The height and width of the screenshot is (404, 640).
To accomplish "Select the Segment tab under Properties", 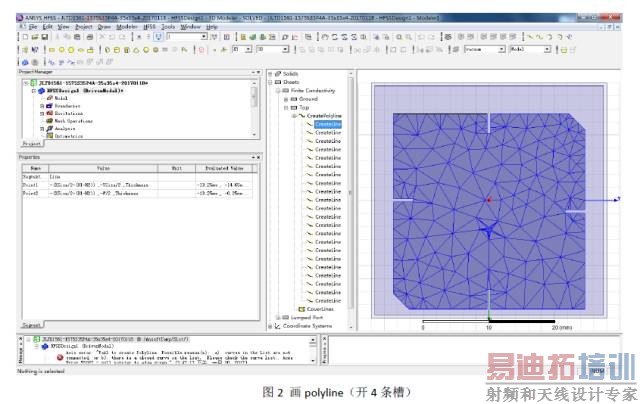I will click(31, 325).
